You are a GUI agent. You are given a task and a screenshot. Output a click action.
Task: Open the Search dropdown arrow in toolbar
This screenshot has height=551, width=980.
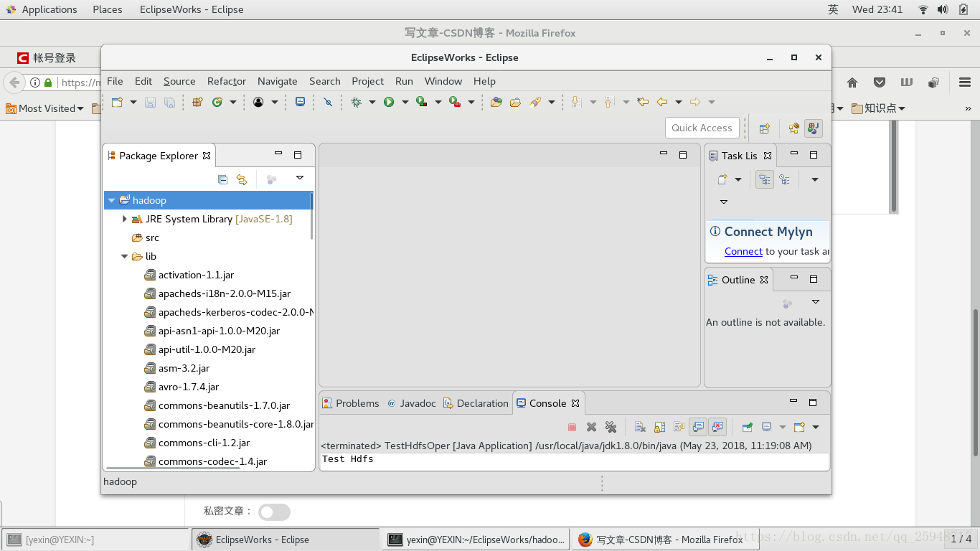click(551, 102)
